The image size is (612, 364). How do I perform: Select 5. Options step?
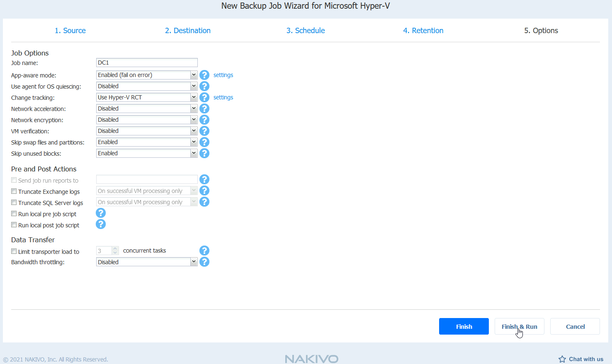[541, 31]
